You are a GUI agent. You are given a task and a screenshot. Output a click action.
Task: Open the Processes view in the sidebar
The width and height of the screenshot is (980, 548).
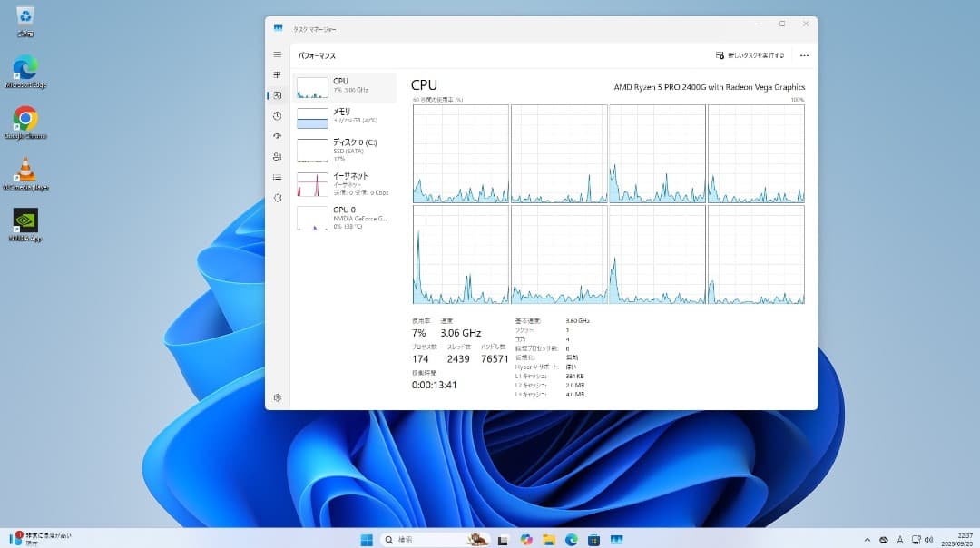pos(278,75)
